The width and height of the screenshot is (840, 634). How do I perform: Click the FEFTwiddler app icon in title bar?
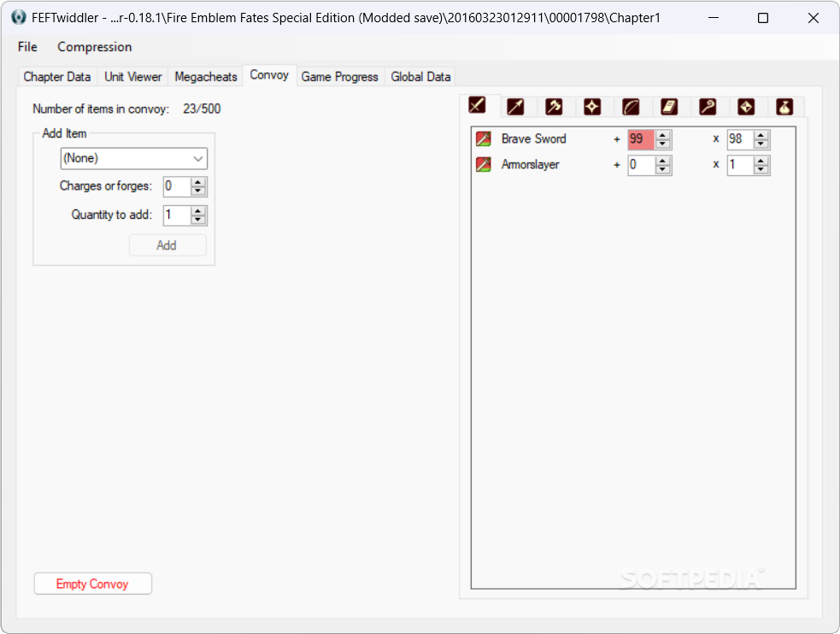(18, 17)
